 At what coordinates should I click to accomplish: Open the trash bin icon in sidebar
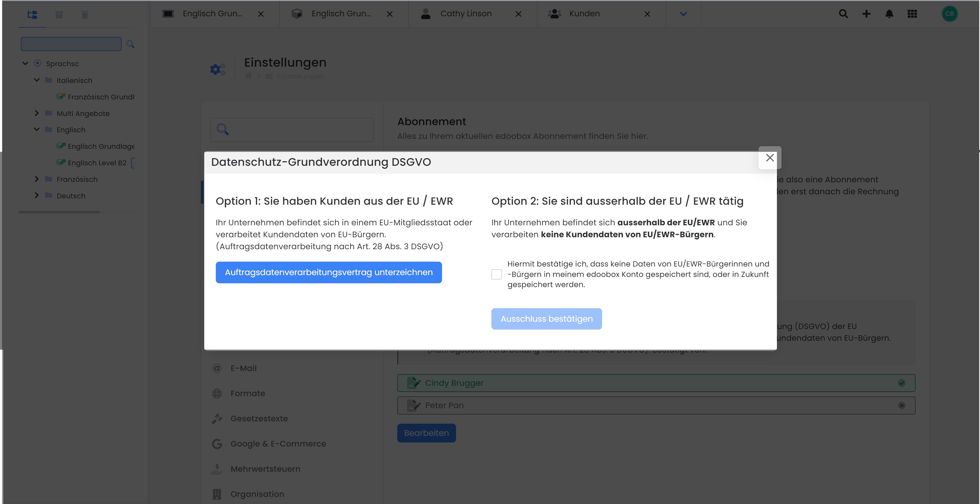(x=85, y=14)
